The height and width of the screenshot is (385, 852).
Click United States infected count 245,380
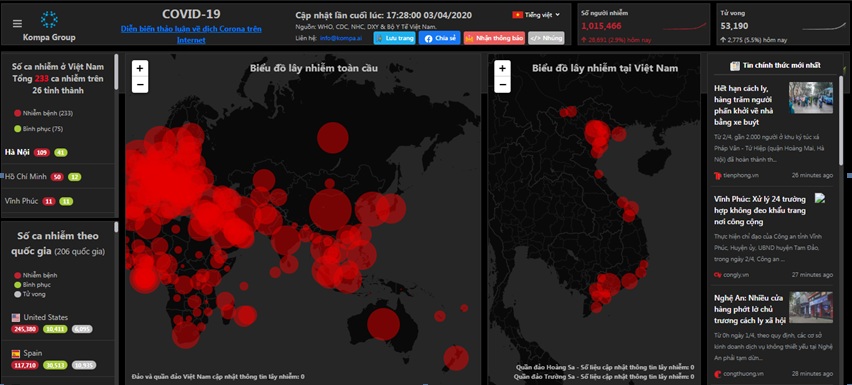coord(25,329)
